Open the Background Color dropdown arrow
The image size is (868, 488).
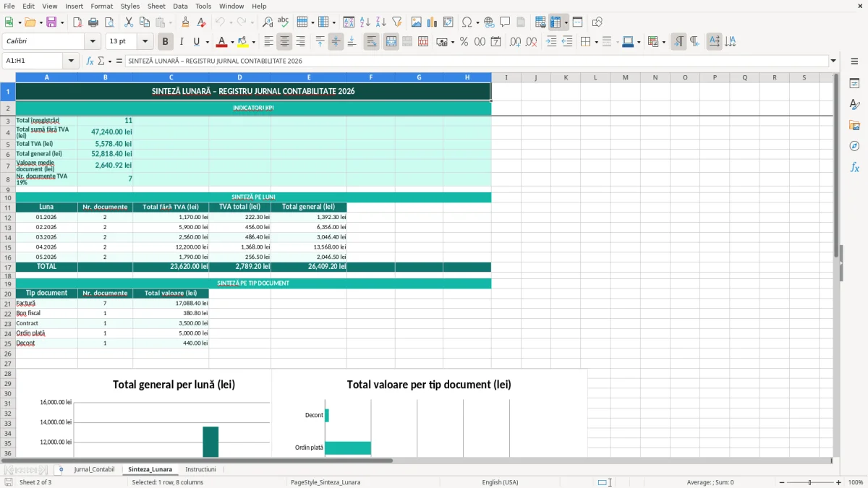pos(254,42)
